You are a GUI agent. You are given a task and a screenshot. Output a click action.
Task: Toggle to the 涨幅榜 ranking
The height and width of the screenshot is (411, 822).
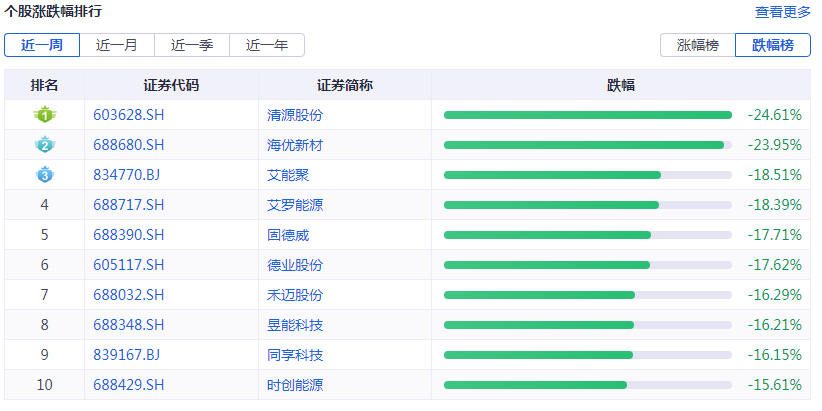[x=697, y=45]
